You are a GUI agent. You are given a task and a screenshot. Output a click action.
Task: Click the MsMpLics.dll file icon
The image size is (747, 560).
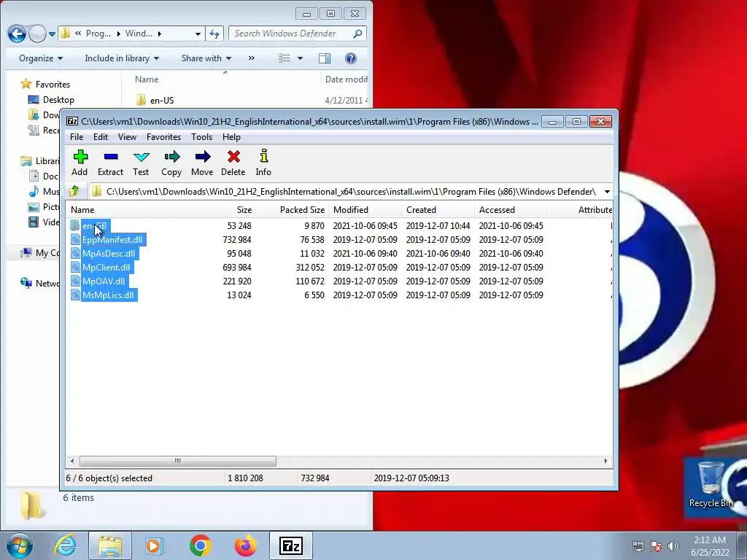coord(75,295)
